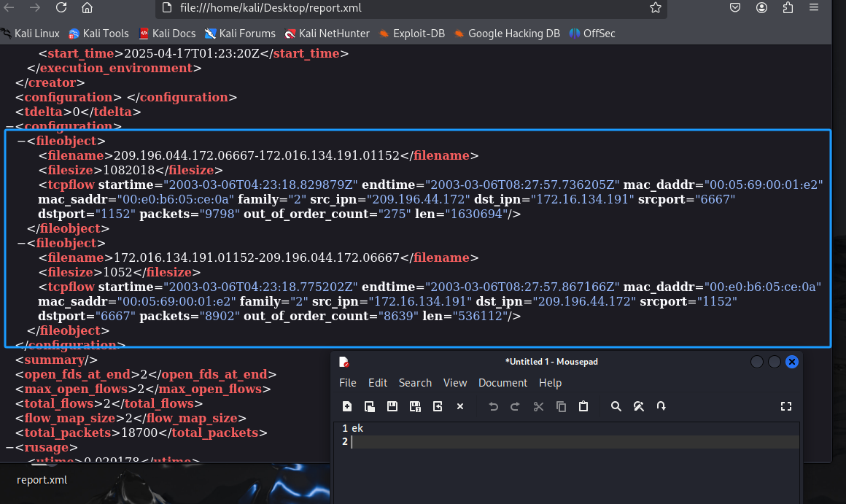This screenshot has width=846, height=504.
Task: Click the len value "1630694"
Action: pyautogui.click(x=476, y=214)
